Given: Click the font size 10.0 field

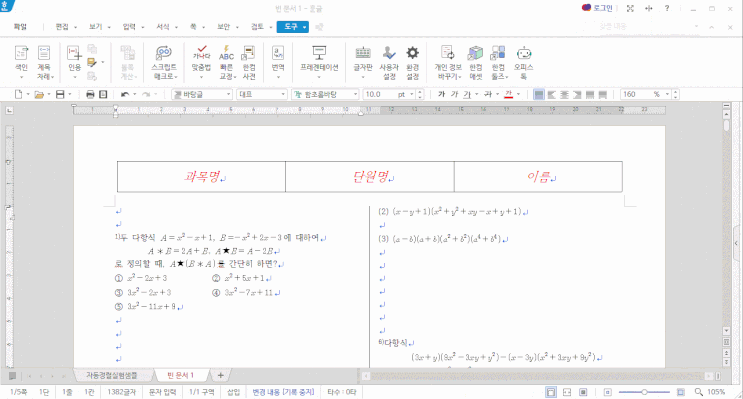Looking at the screenshot, I should click(x=378, y=94).
